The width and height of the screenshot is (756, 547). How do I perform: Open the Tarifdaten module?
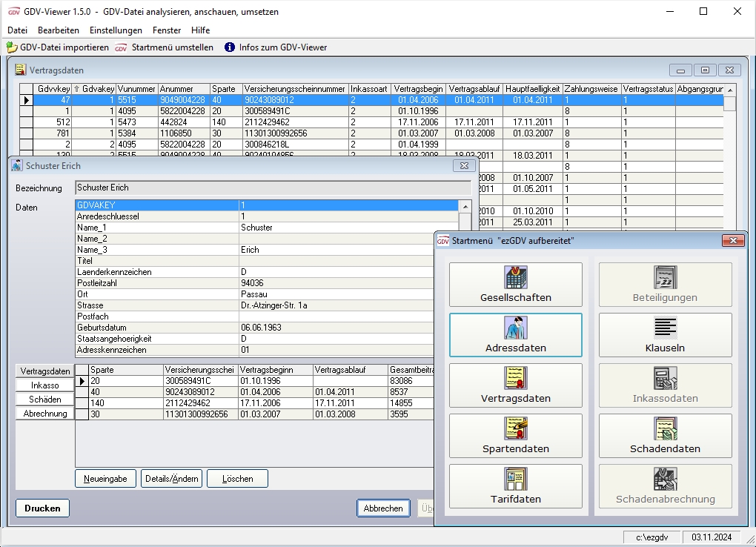pyautogui.click(x=515, y=486)
